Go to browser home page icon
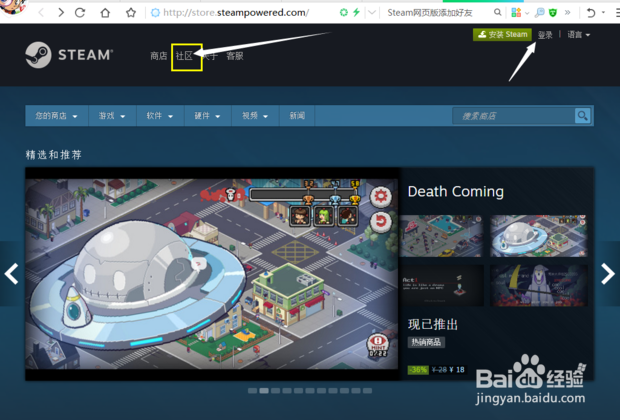 coord(105,13)
